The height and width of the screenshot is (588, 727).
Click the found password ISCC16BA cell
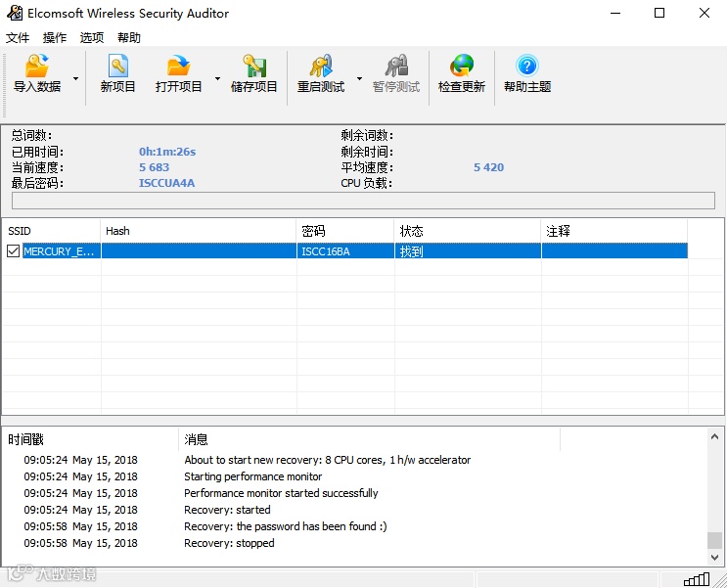pyautogui.click(x=345, y=251)
